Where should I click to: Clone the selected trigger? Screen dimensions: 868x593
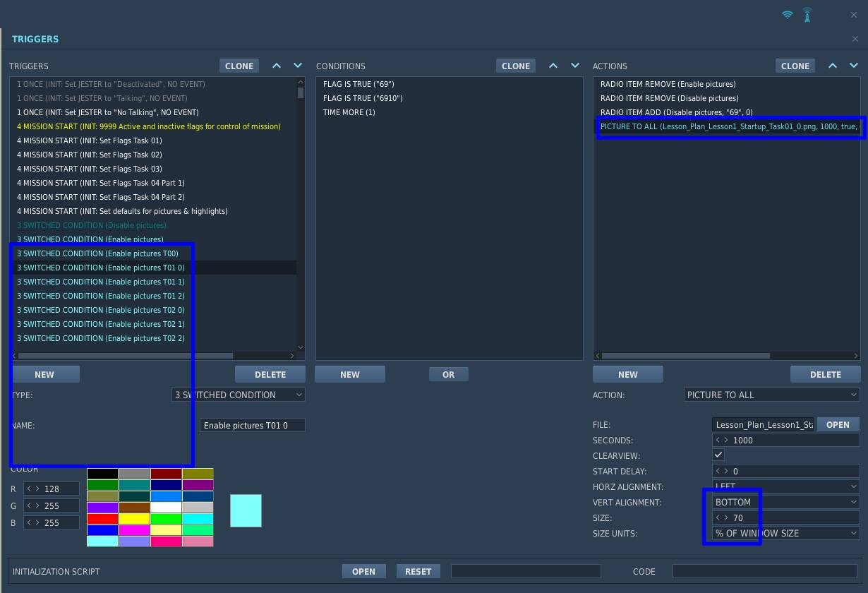tap(239, 66)
